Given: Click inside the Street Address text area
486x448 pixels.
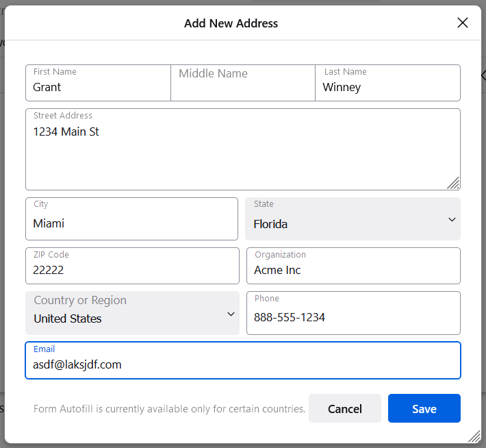Looking at the screenshot, I should 243,149.
